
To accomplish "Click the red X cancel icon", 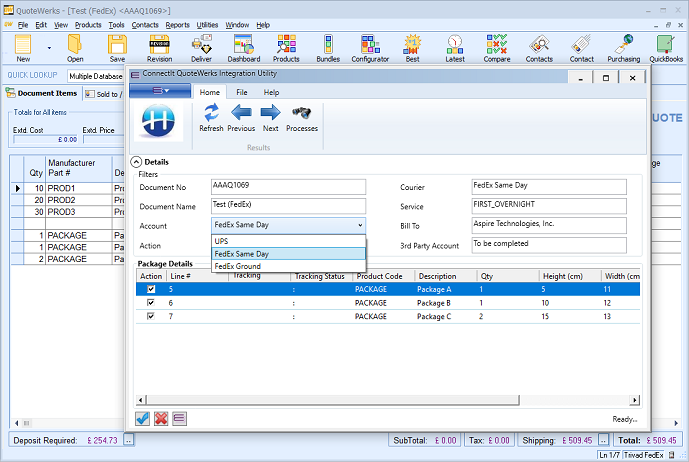I will point(161,418).
